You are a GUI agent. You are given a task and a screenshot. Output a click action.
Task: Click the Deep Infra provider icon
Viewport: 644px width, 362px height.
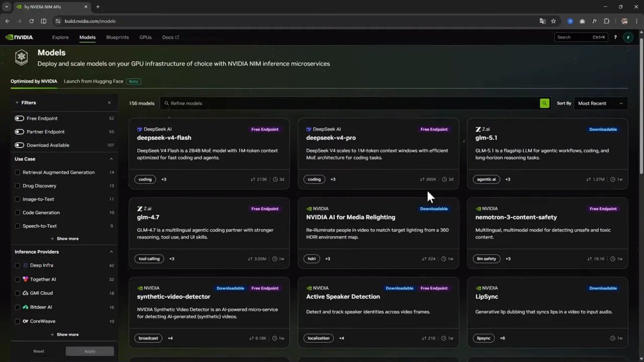coord(25,265)
